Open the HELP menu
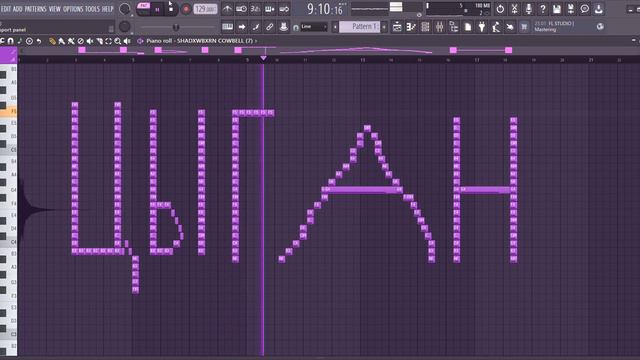This screenshot has height=360, width=640. tap(107, 9)
